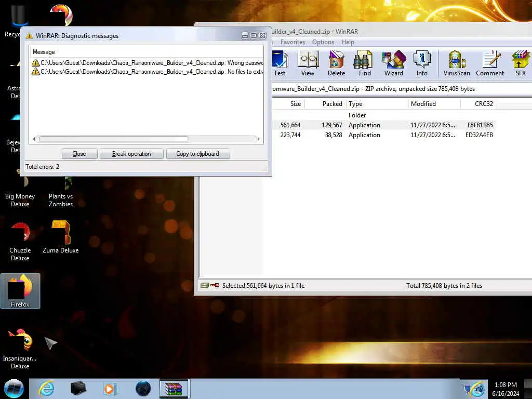The width and height of the screenshot is (532, 399).
Task: Run VirusScan on the archive
Action: click(x=457, y=63)
